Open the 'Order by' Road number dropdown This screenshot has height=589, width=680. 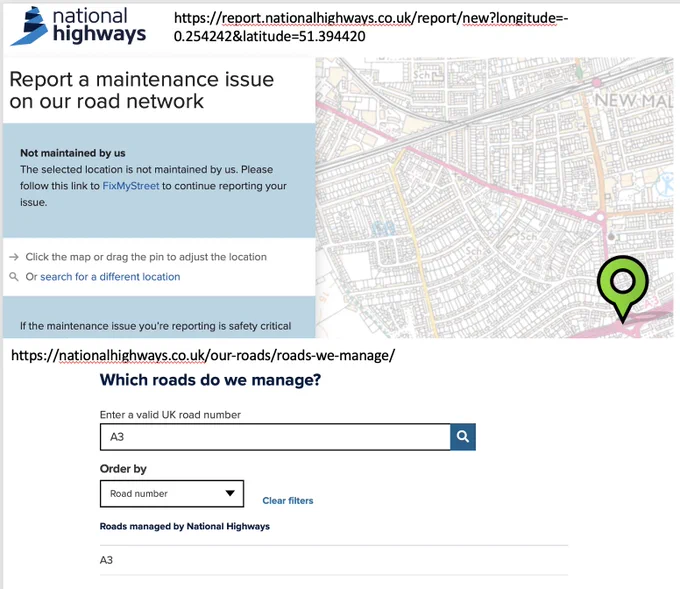point(172,494)
